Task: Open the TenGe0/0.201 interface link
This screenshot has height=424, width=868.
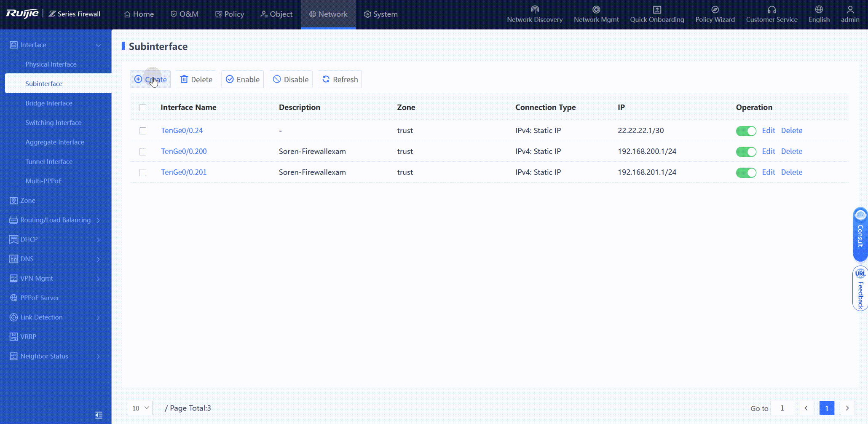Action: (184, 172)
